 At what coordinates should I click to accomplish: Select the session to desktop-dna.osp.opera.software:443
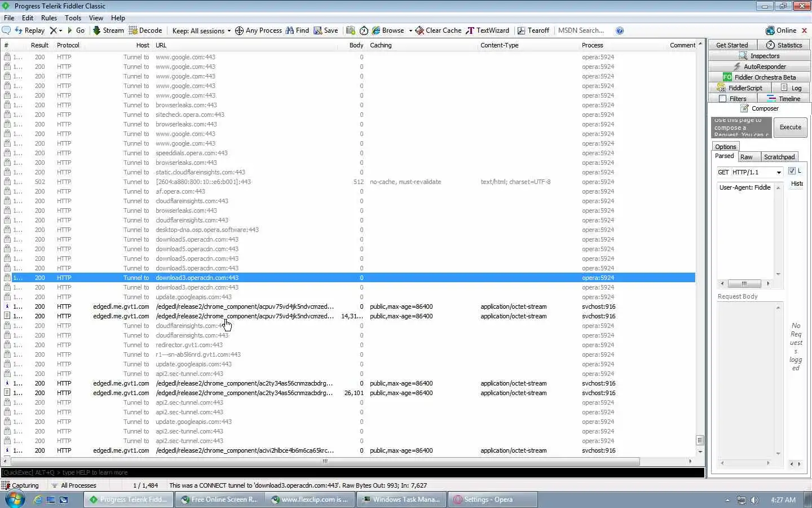pos(348,230)
